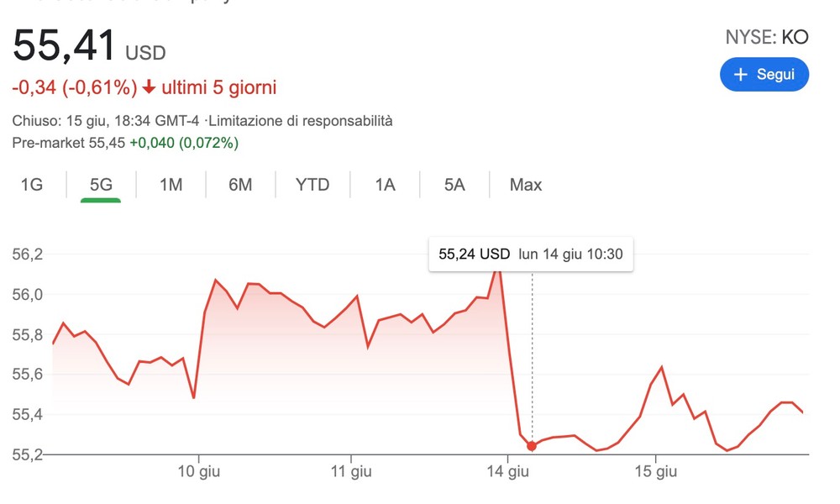
Task: Show the 1A yearly range tab
Action: click(x=385, y=185)
